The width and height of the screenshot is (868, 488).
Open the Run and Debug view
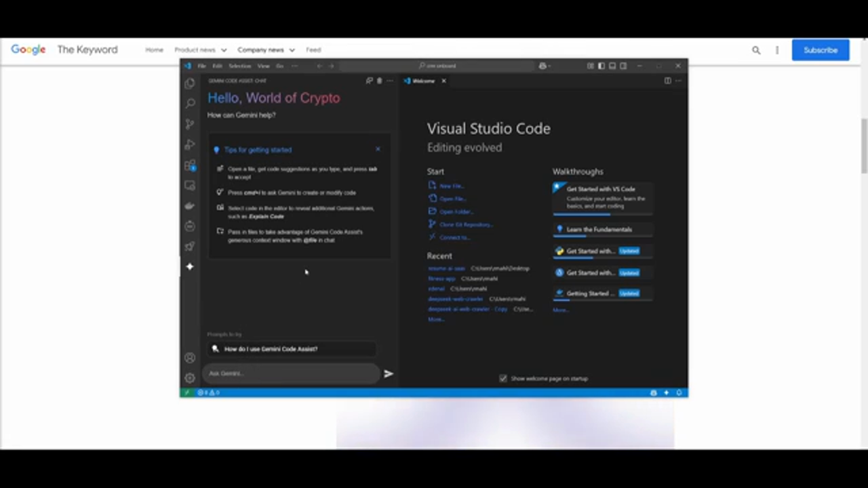[190, 144]
